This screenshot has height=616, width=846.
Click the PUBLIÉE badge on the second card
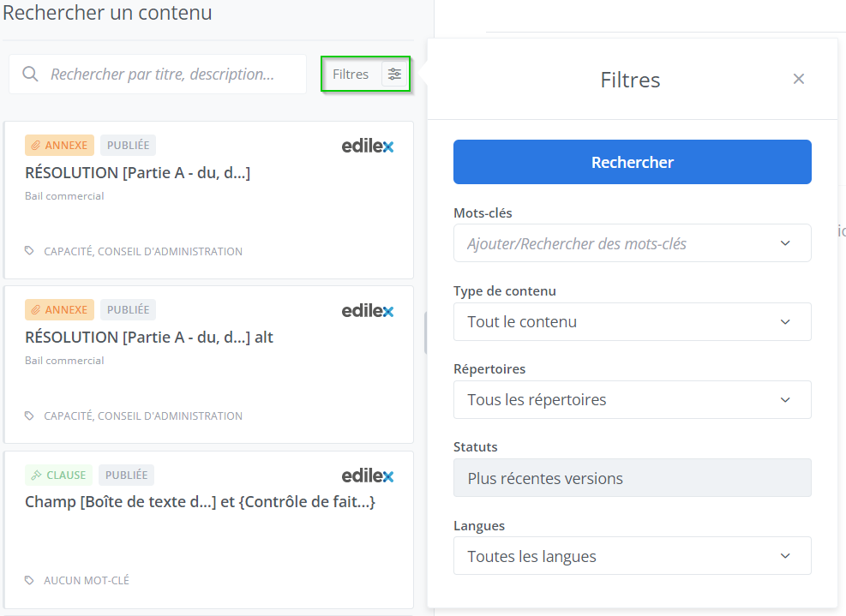(128, 310)
